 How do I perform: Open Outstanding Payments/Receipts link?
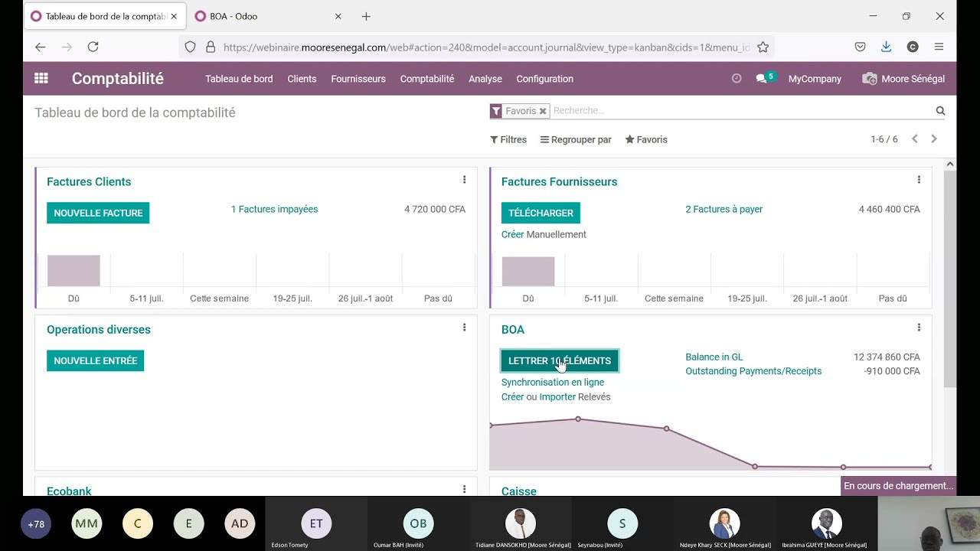753,371
